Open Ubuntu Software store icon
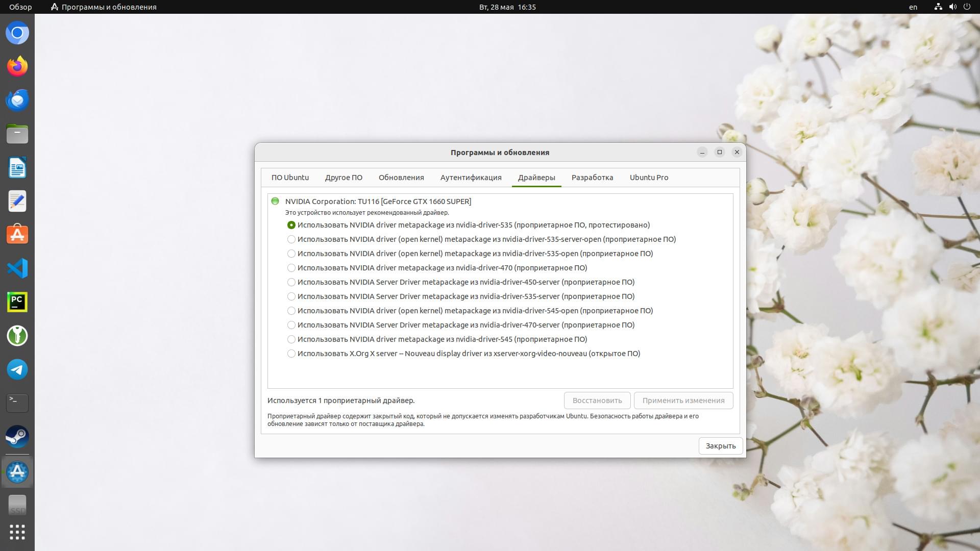The width and height of the screenshot is (980, 551). [17, 235]
